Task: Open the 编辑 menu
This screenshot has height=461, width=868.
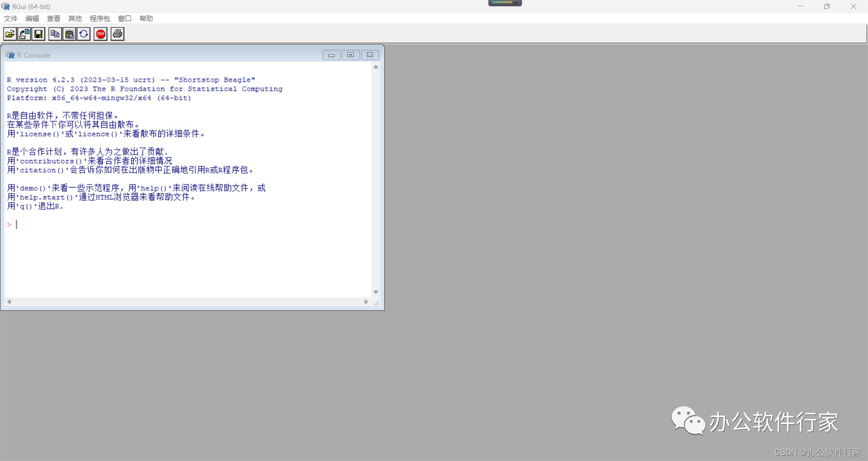Action: [x=32, y=19]
